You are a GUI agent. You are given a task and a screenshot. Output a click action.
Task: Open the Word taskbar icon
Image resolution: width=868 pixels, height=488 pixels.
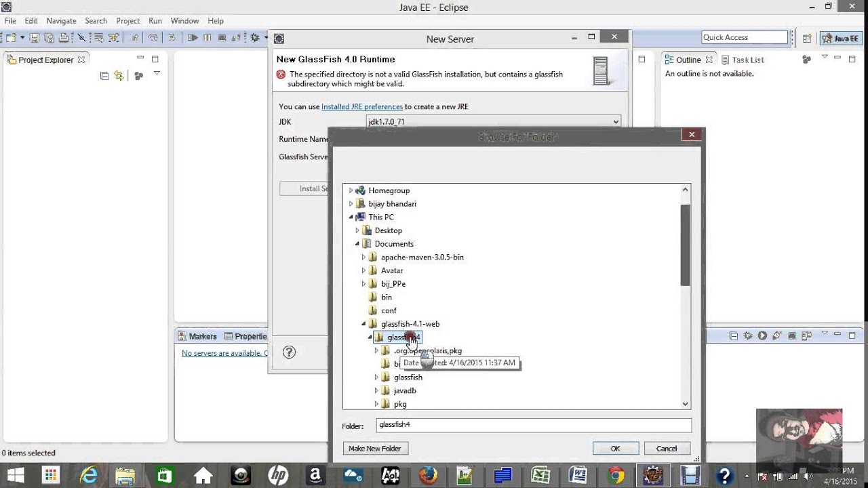pyautogui.click(x=578, y=475)
